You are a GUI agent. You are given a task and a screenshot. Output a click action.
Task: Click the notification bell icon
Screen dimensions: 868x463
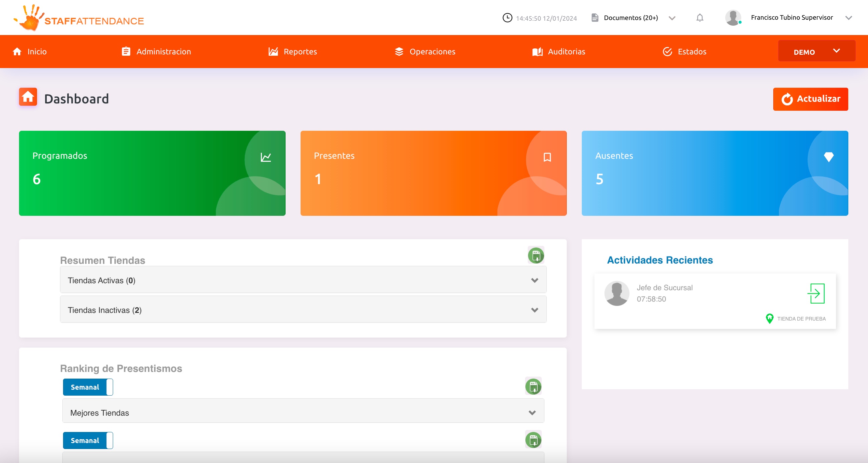click(700, 18)
